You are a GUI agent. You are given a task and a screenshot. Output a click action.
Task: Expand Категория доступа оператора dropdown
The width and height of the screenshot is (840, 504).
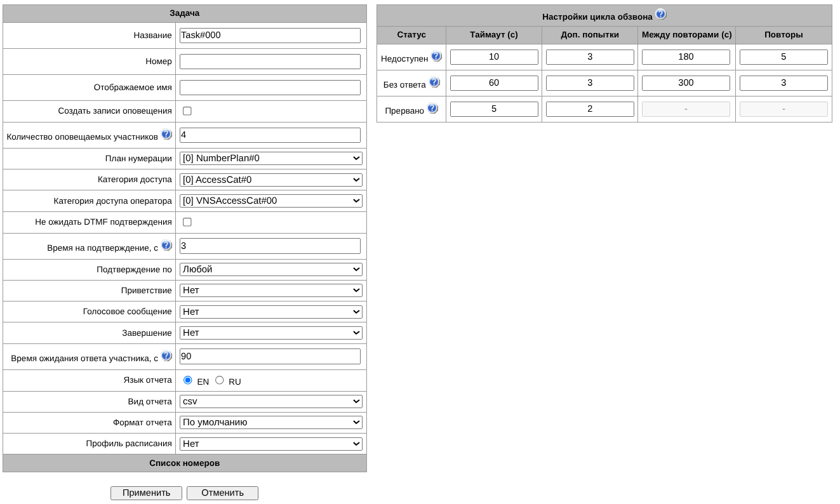tap(270, 201)
